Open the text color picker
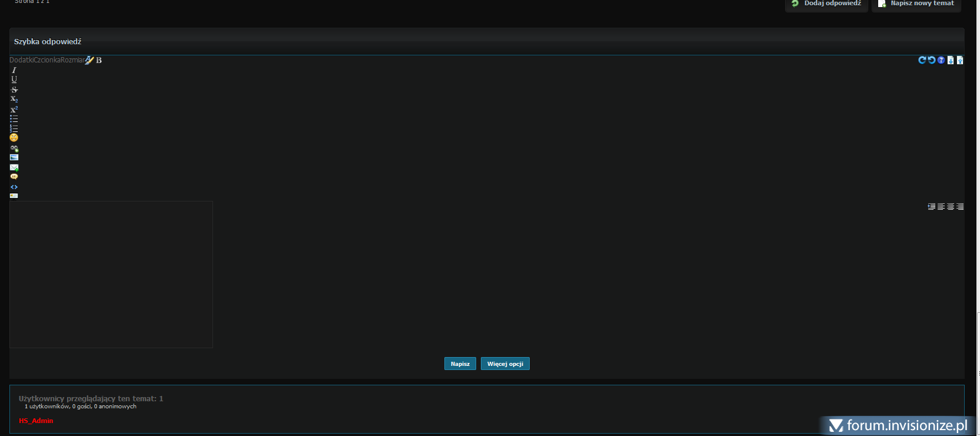The height and width of the screenshot is (436, 980). coord(89,60)
